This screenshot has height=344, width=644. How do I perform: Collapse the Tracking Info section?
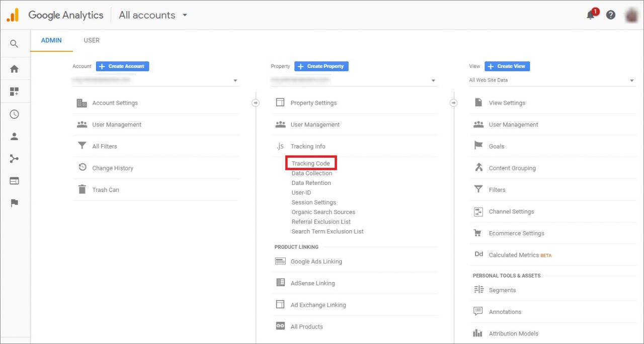(x=308, y=146)
